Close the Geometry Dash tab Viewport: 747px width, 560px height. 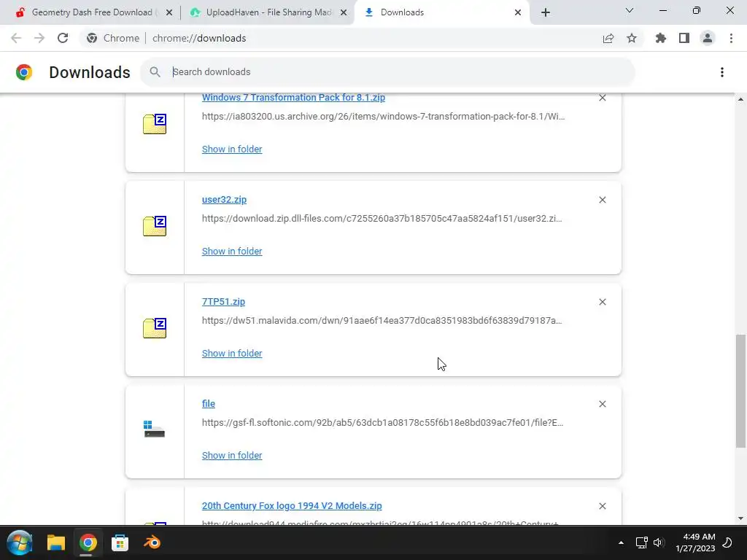pyautogui.click(x=169, y=12)
